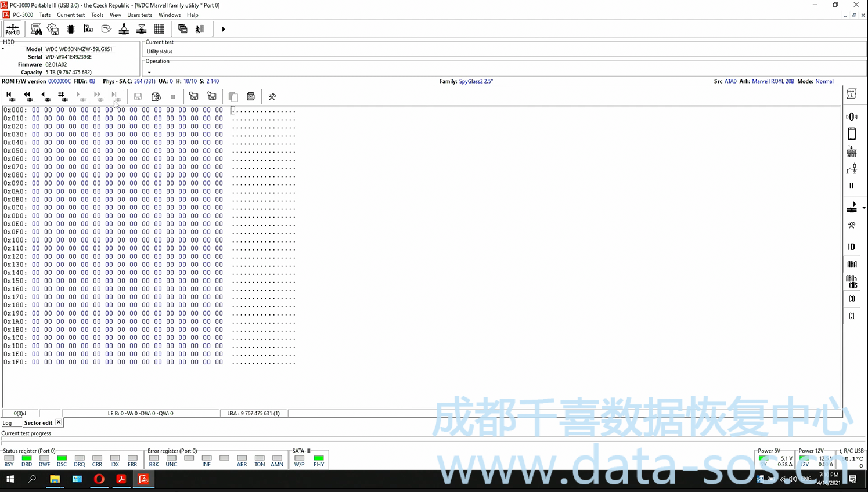Click the RESET icon in right sidebar
This screenshot has height=492, width=868.
(x=851, y=152)
